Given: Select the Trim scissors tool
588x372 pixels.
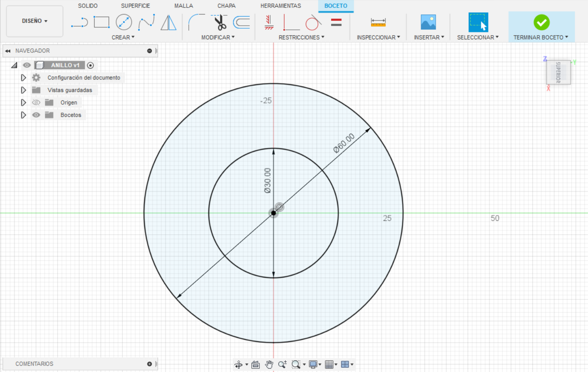Looking at the screenshot, I should click(x=219, y=22).
